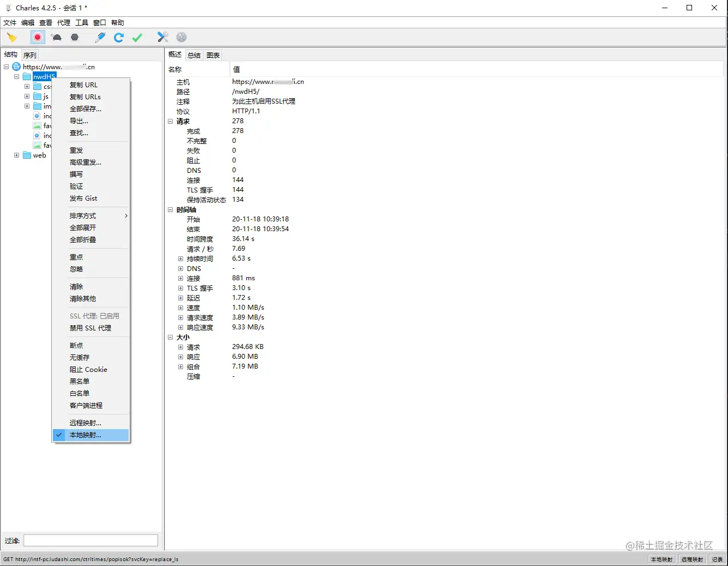Image resolution: width=728 pixels, height=566 pixels.
Task: Toggle throttling with the turtle icon
Action: [57, 37]
